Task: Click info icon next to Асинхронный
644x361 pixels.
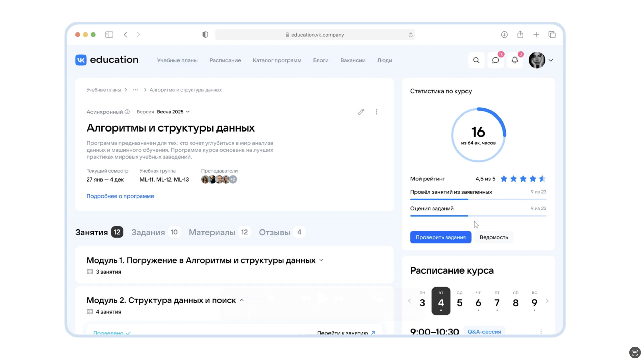Action: coord(127,112)
